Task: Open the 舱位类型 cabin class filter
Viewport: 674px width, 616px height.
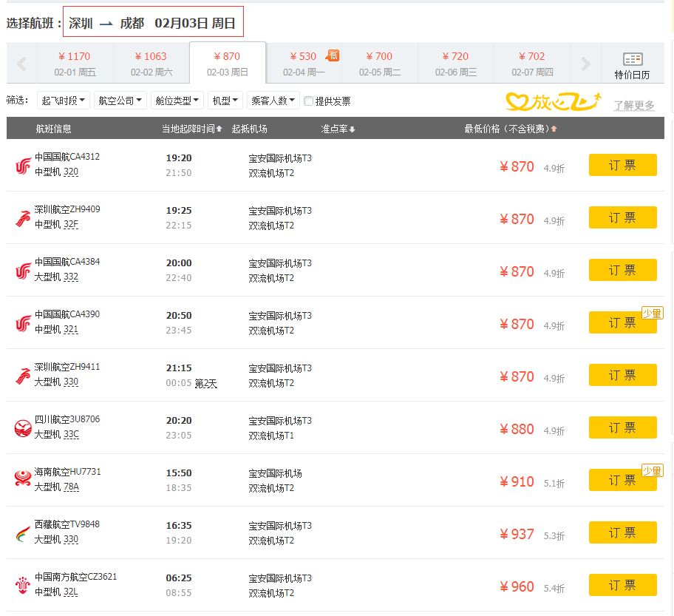Action: tap(177, 101)
